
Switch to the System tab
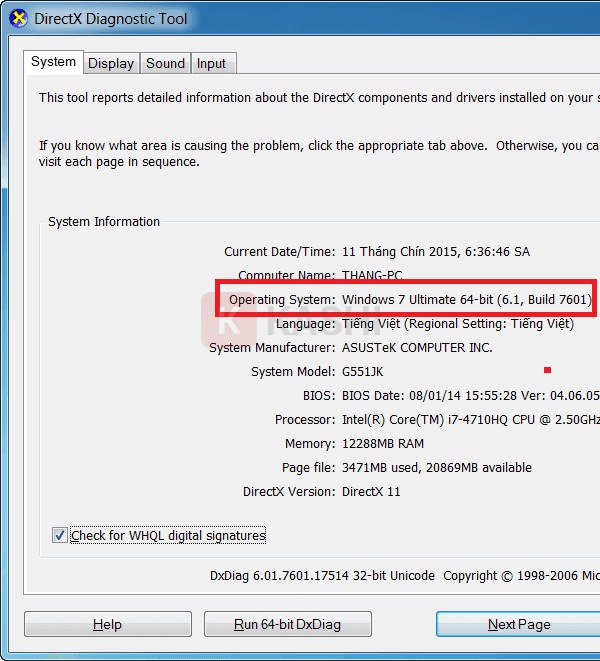coord(54,62)
